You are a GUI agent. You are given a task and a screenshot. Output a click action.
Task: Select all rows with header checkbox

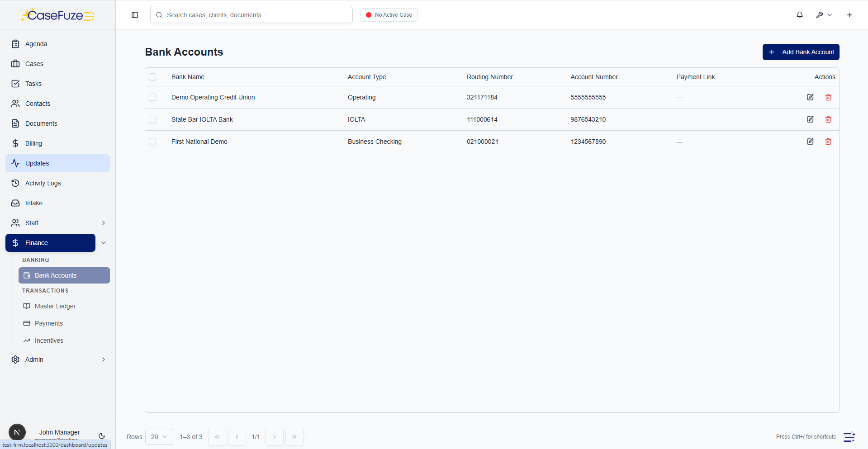pos(152,77)
